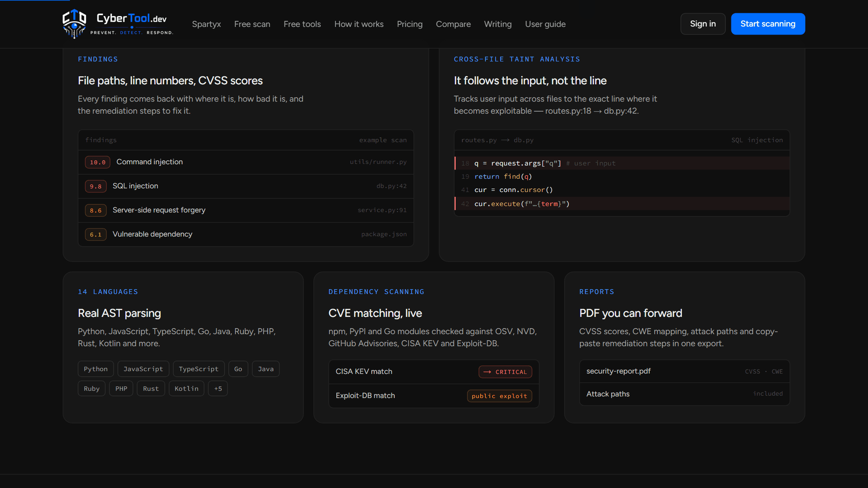Click the Ruby language tag
The image size is (868, 488).
tap(92, 388)
